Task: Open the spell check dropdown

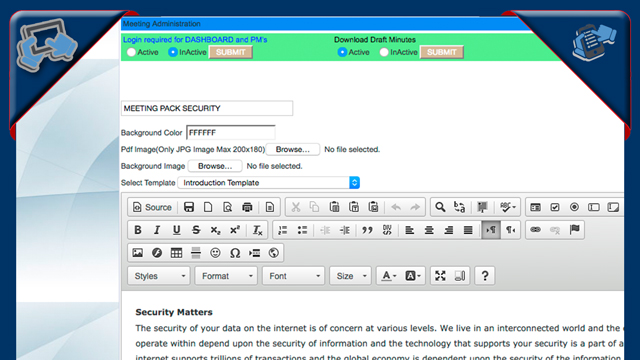Action: [x=508, y=207]
